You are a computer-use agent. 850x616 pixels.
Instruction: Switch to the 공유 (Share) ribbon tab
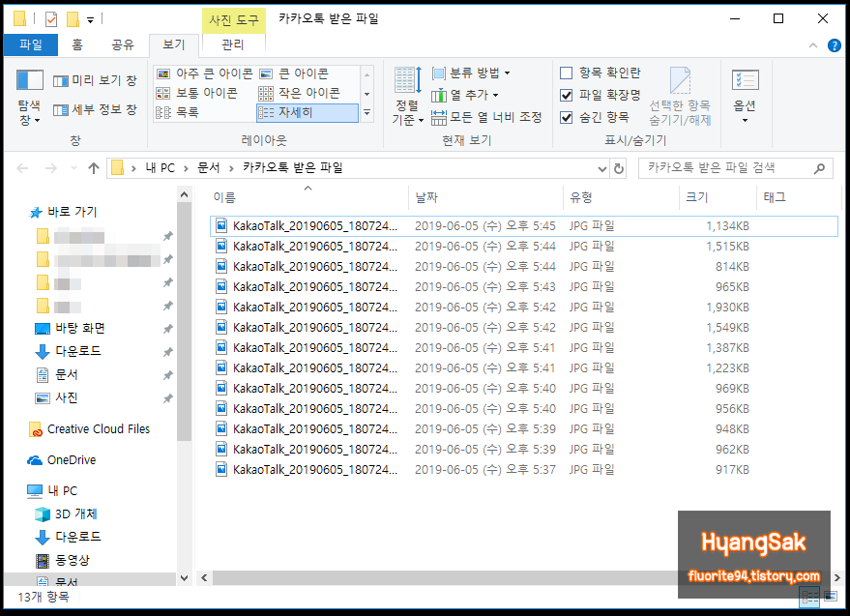(123, 45)
